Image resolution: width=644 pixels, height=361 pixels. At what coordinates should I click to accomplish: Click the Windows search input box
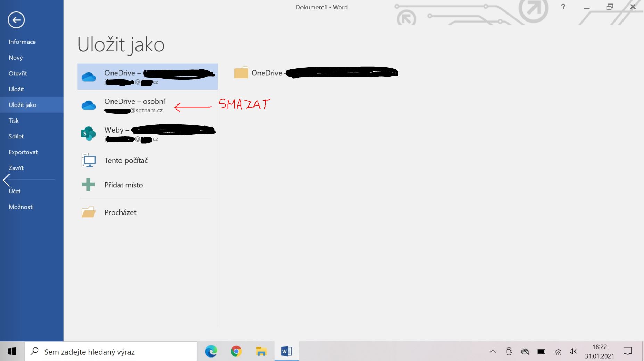[x=111, y=352]
